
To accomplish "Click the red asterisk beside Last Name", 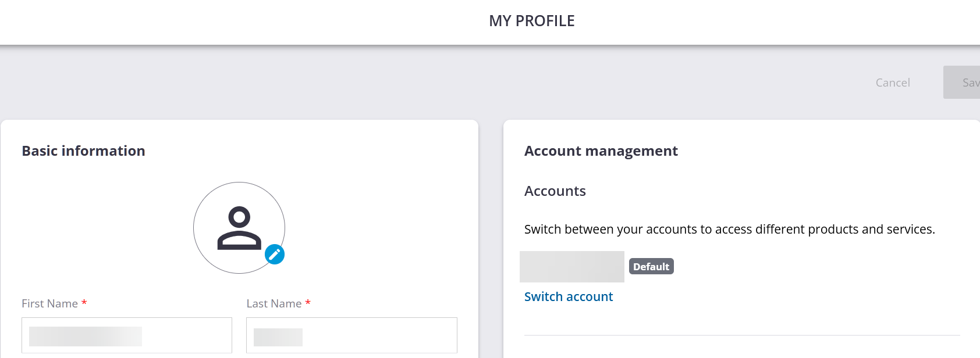I will pyautogui.click(x=308, y=303).
